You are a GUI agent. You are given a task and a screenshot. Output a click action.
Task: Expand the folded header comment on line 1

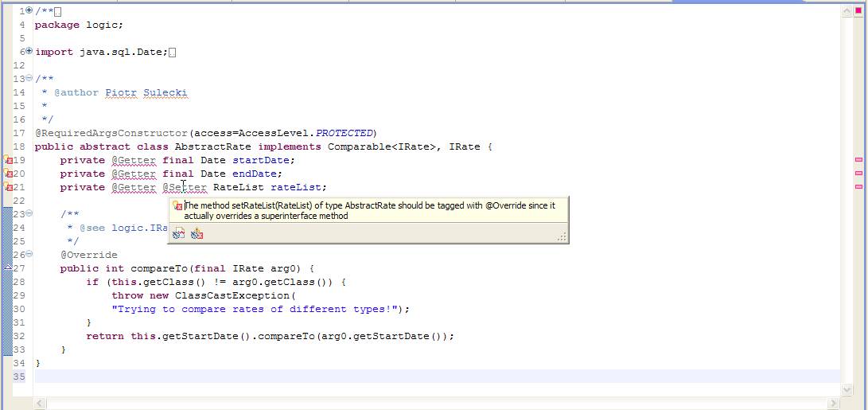pos(29,10)
